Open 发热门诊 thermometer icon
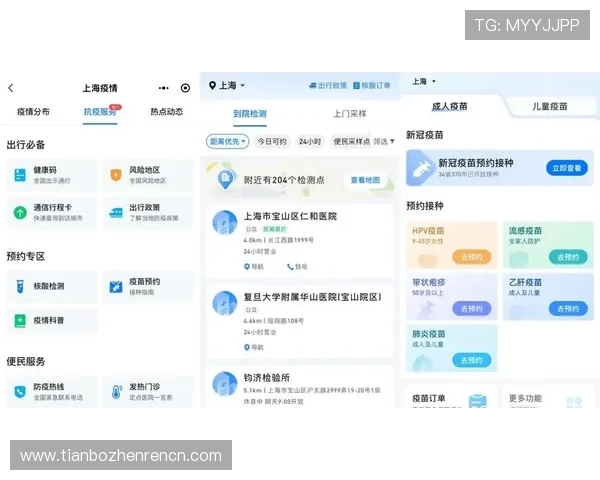The image size is (600, 480). (116, 392)
